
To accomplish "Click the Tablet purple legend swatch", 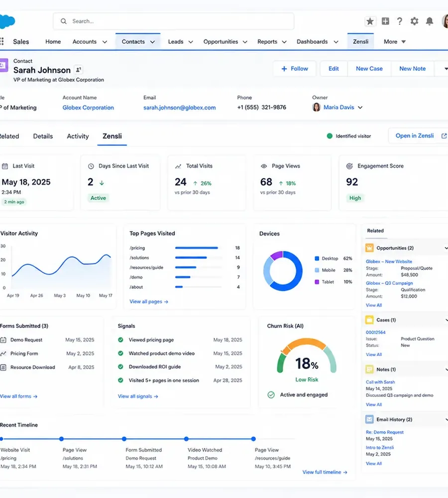I will [317, 282].
